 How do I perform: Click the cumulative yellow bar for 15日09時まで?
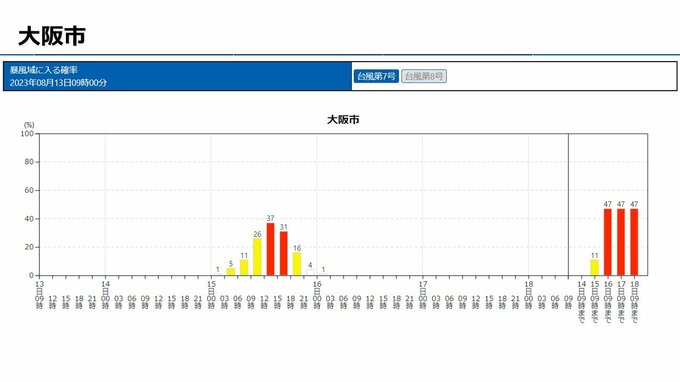[595, 268]
